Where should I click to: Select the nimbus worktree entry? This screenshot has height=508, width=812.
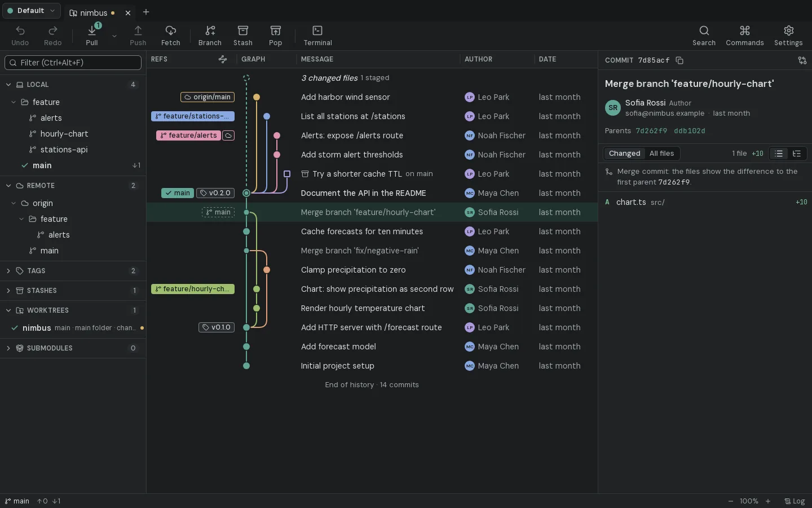pyautogui.click(x=73, y=328)
